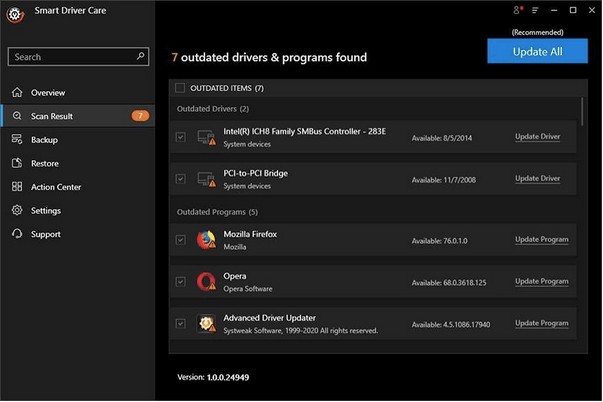Viewport: 603px width, 402px height.
Task: Click the Opera program icon
Action: (206, 281)
